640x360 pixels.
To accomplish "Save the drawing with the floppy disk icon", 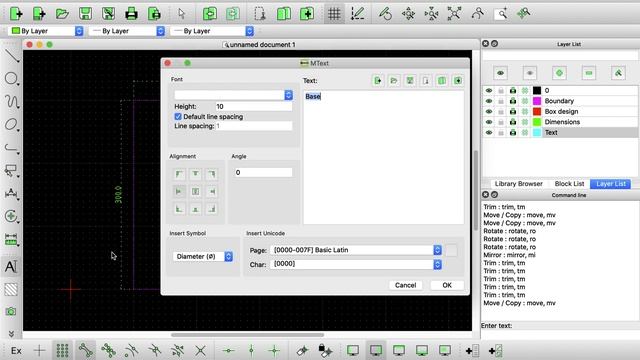I will (x=85, y=14).
